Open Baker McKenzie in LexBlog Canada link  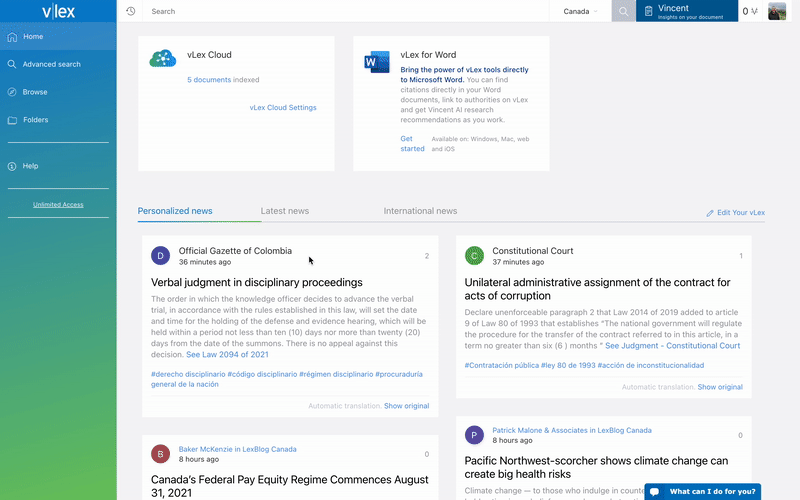pos(237,449)
